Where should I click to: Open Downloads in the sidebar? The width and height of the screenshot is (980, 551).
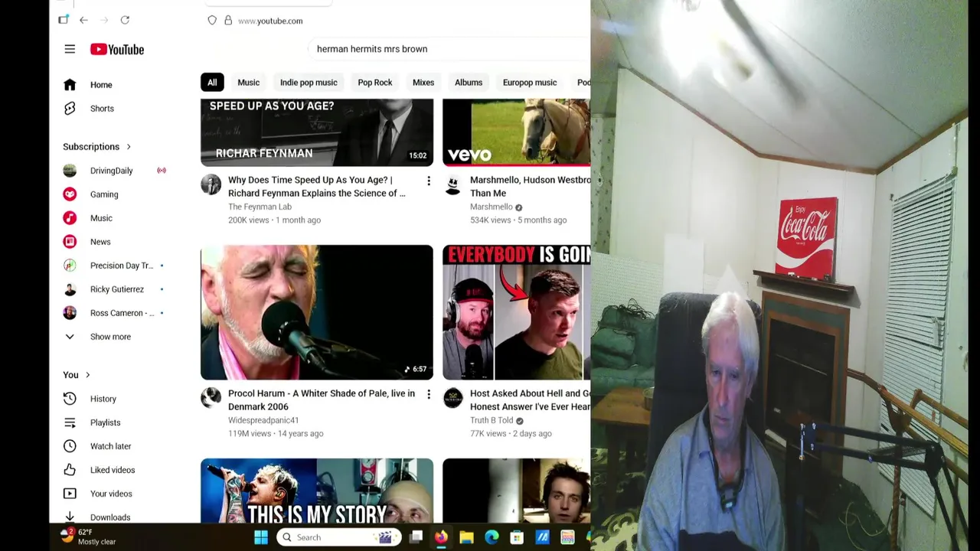point(109,517)
